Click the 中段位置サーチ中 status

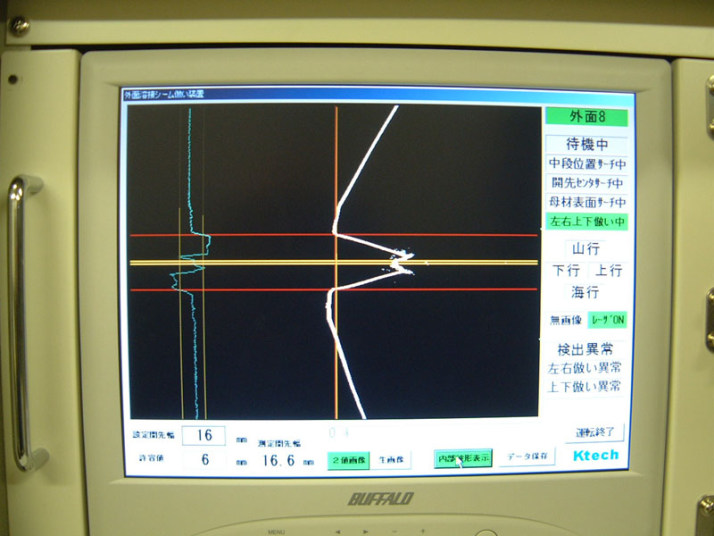586,163
